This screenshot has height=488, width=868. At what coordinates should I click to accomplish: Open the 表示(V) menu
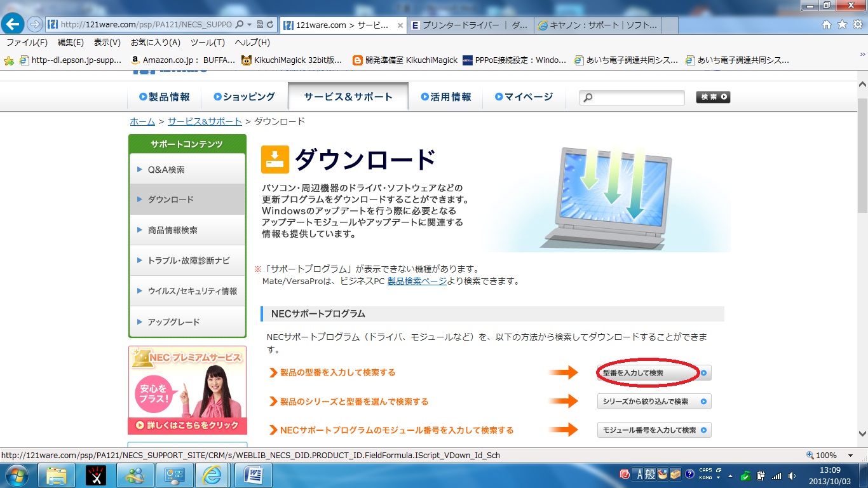(107, 43)
